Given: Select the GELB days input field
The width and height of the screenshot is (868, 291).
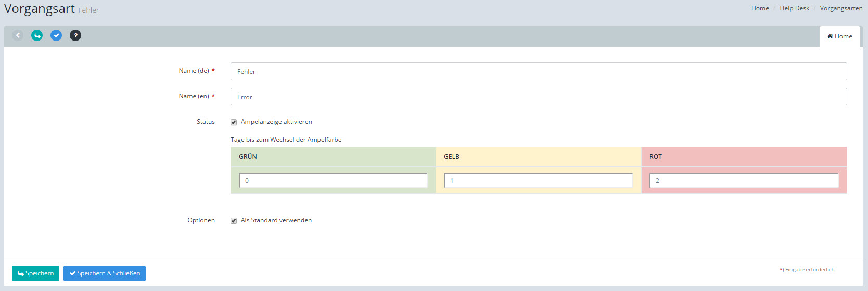Looking at the screenshot, I should click(538, 180).
